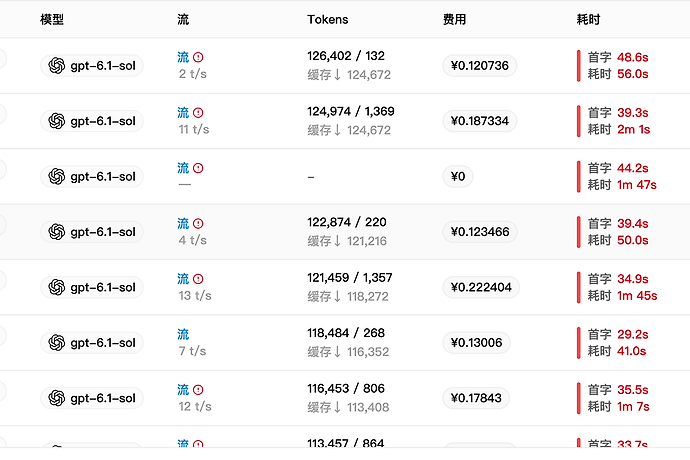
Task: Click the OpenAI logo in the ¥0.120736 row
Action: pyautogui.click(x=57, y=66)
